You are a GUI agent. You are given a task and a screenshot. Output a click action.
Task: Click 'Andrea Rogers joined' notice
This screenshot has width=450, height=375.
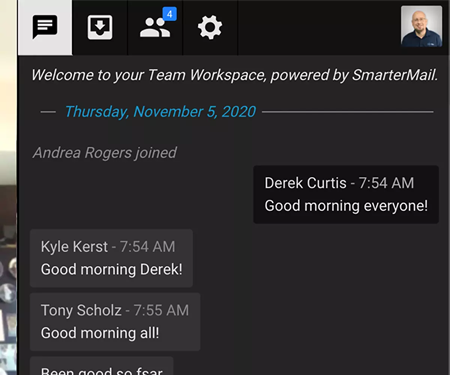point(105,153)
